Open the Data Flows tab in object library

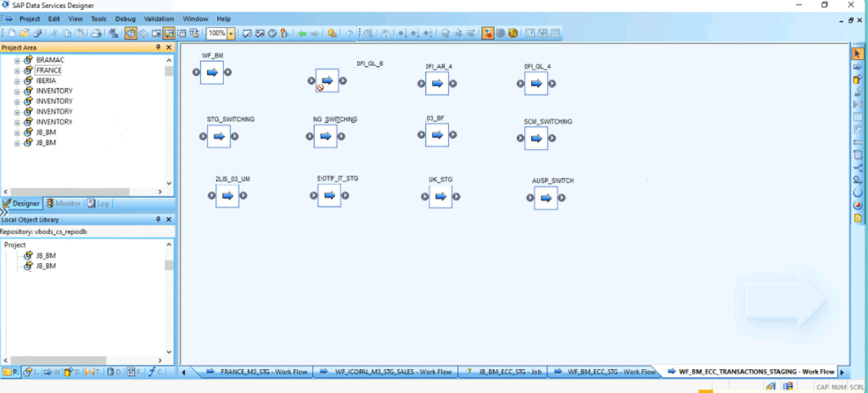coord(72,372)
